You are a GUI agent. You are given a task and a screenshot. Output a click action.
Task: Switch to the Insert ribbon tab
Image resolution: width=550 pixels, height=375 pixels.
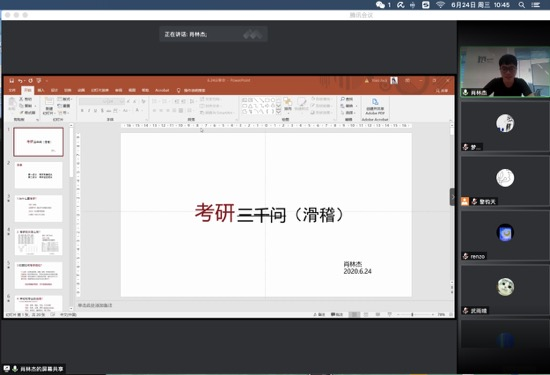tap(41, 91)
